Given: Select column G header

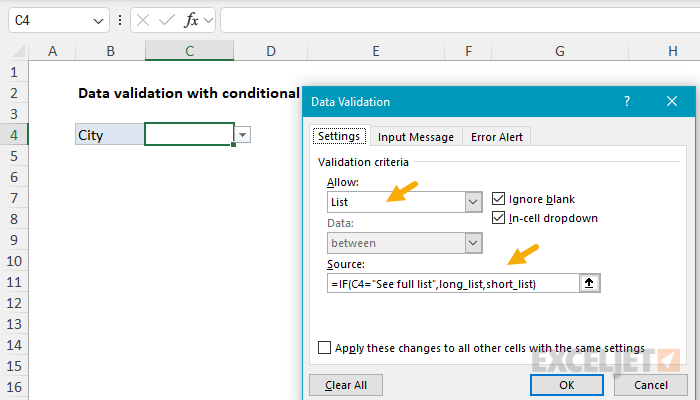Looking at the screenshot, I should coord(560,51).
